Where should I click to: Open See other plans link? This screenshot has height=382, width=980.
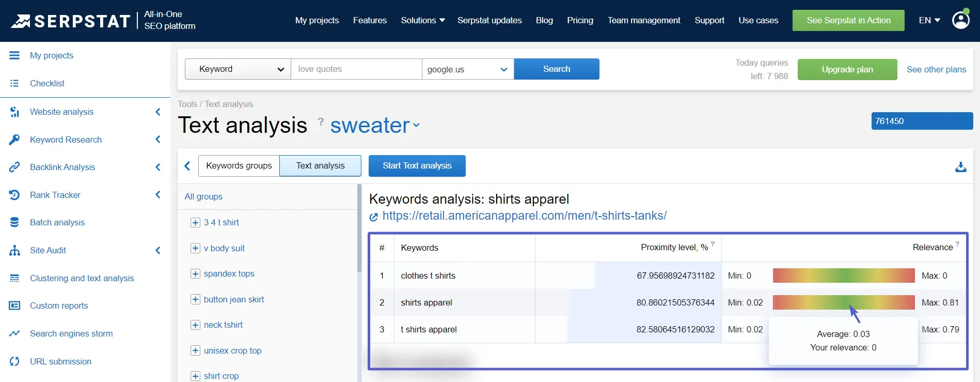pos(936,69)
